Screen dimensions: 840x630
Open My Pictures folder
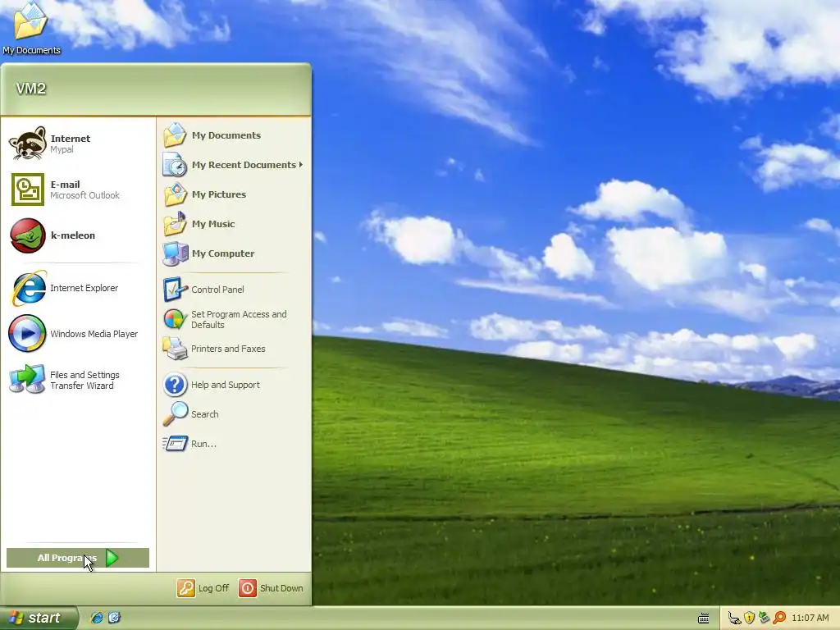pyautogui.click(x=233, y=194)
